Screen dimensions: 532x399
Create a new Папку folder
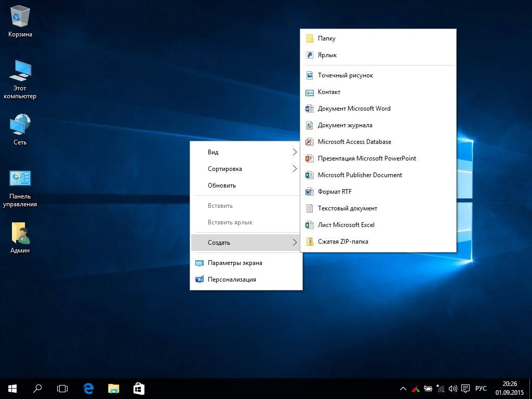point(378,38)
